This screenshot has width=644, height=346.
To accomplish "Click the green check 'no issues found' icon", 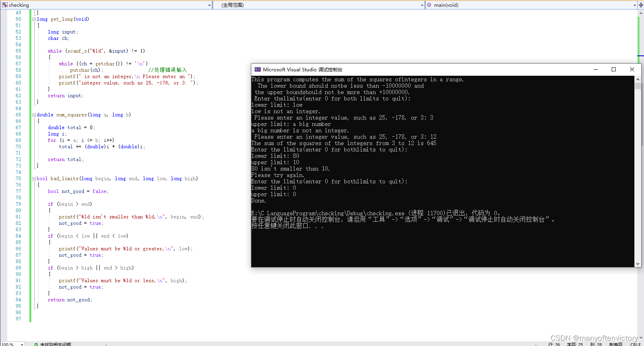I will click(36, 344).
